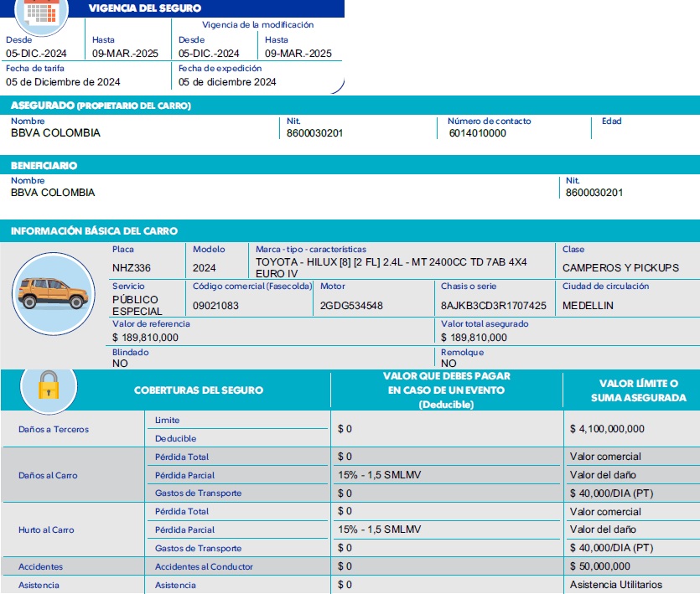The image size is (700, 594).
Task: Click the insured name under Asegurado
Action: [x=55, y=133]
